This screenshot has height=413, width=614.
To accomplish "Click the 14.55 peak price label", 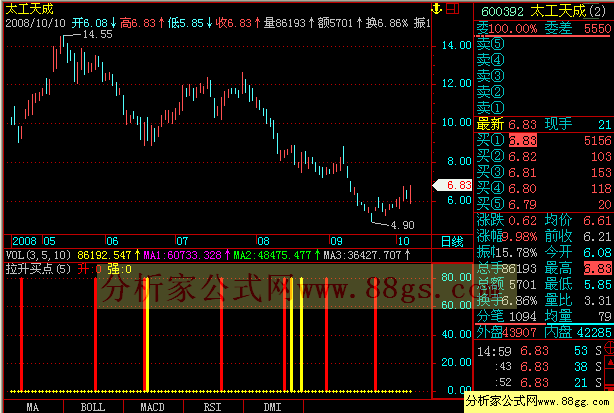I will pos(98,34).
